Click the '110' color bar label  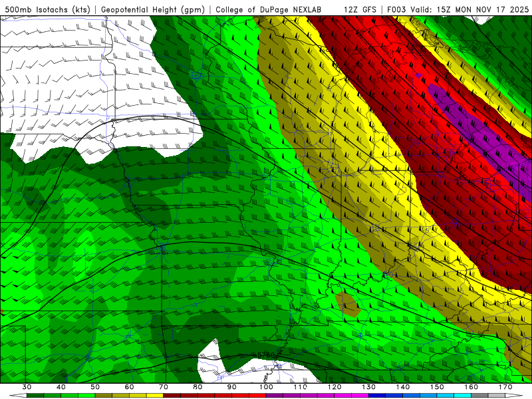[301, 387]
